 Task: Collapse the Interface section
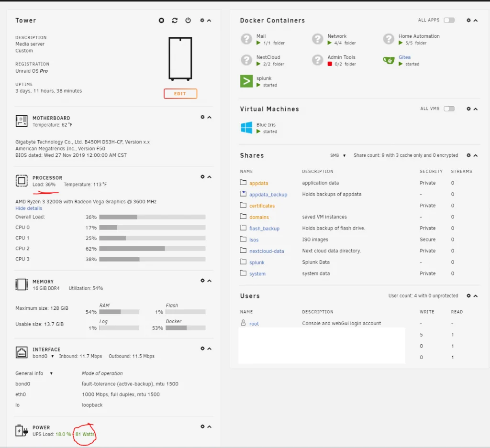pos(210,349)
